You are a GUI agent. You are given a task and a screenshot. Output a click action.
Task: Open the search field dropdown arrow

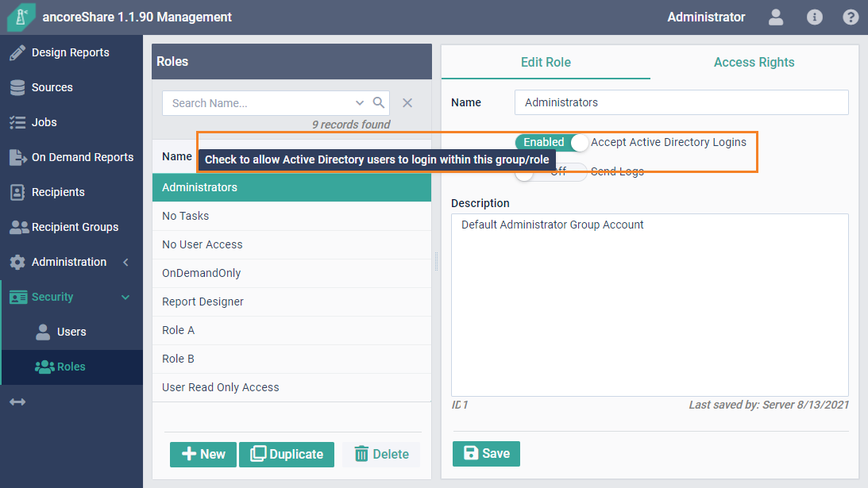point(360,103)
